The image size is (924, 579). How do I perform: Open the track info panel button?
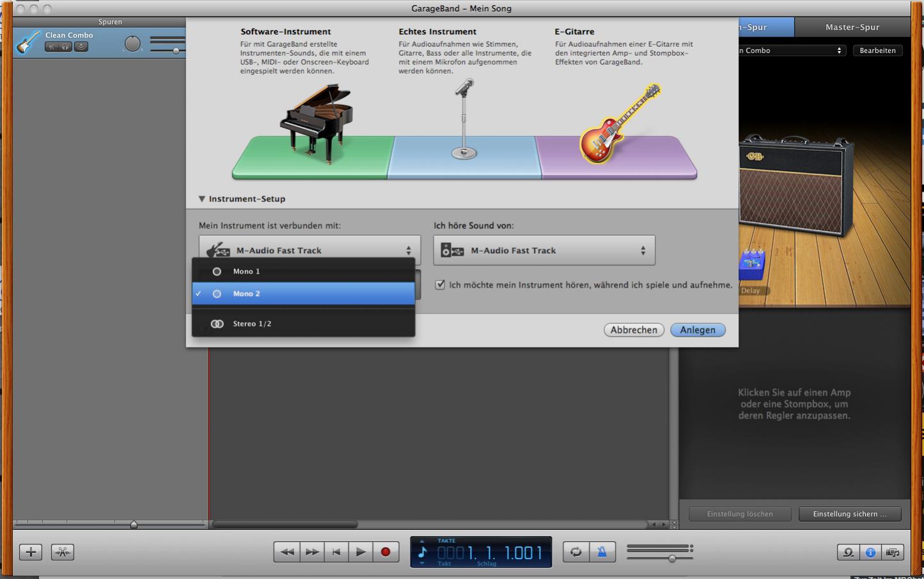click(x=870, y=552)
